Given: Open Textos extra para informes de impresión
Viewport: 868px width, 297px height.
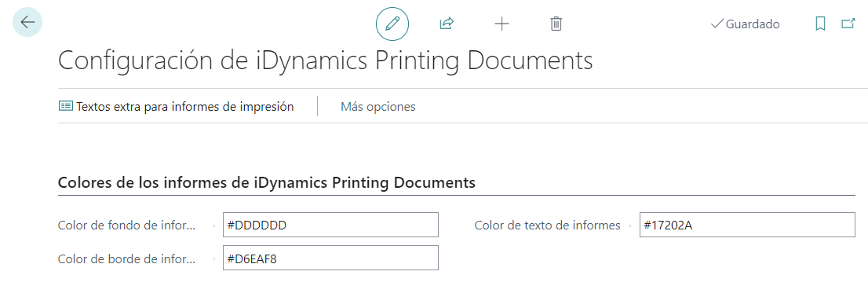Looking at the screenshot, I should tap(177, 106).
